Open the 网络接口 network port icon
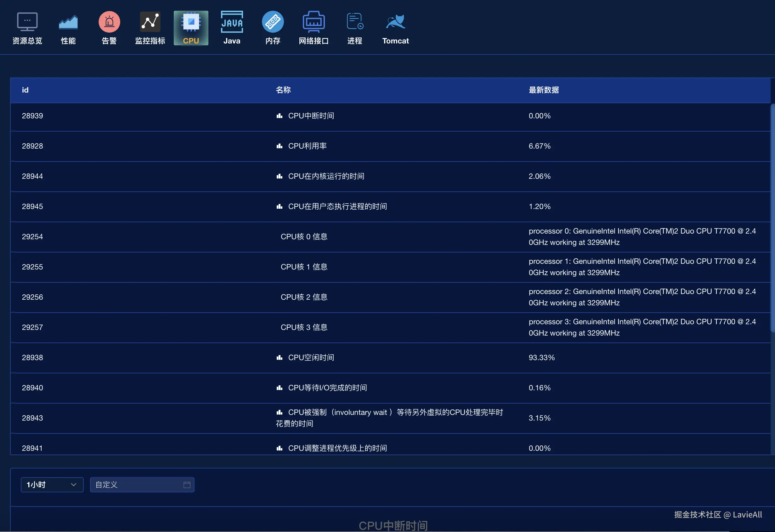 [x=314, y=22]
